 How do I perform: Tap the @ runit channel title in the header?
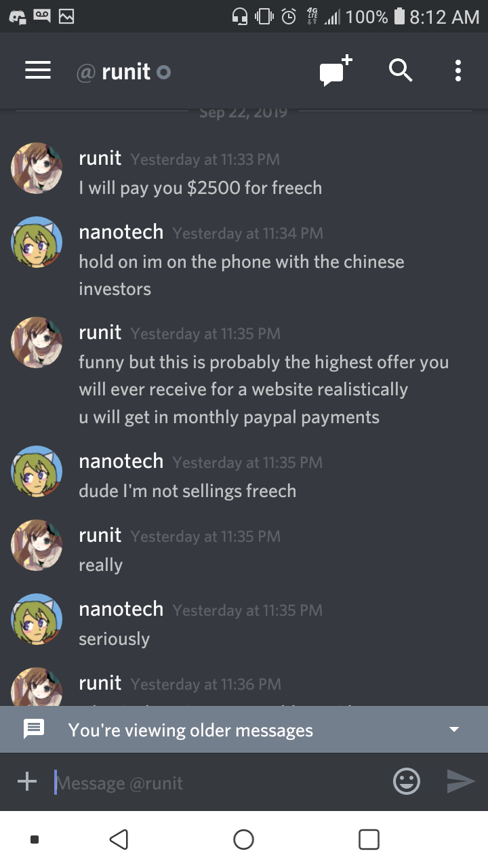(x=123, y=71)
